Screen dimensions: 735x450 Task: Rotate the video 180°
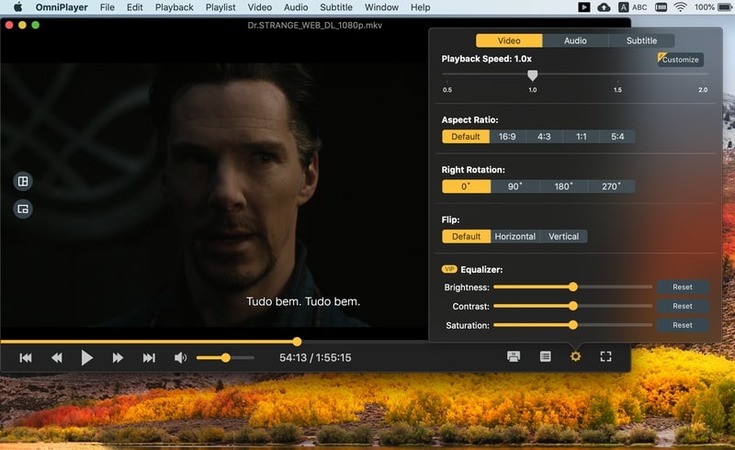click(x=563, y=186)
